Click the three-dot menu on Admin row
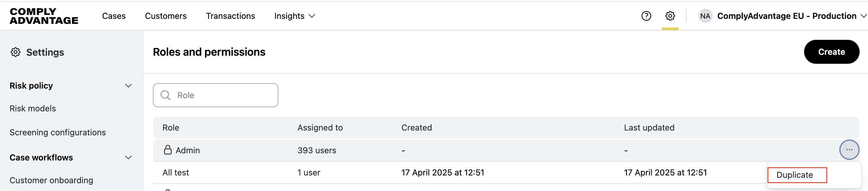Image resolution: width=868 pixels, height=191 pixels. click(849, 149)
